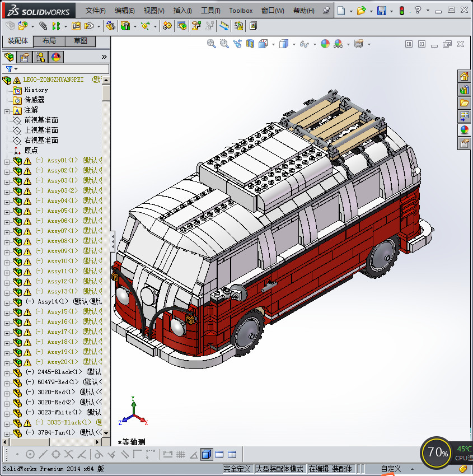Click the Assembly Visualization warning icon
Screen dimensions: 473x476
(x=238, y=26)
